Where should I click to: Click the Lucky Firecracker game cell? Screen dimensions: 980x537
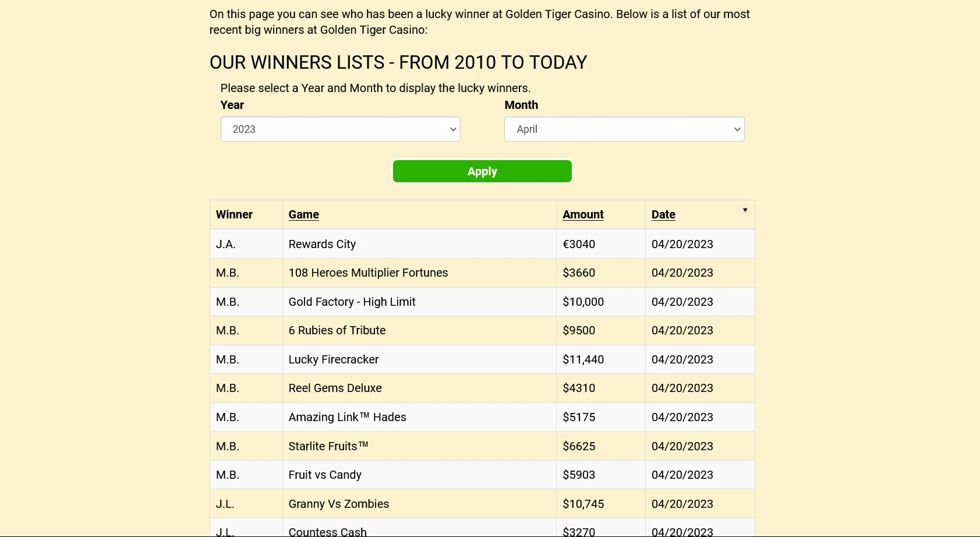pyautogui.click(x=419, y=359)
